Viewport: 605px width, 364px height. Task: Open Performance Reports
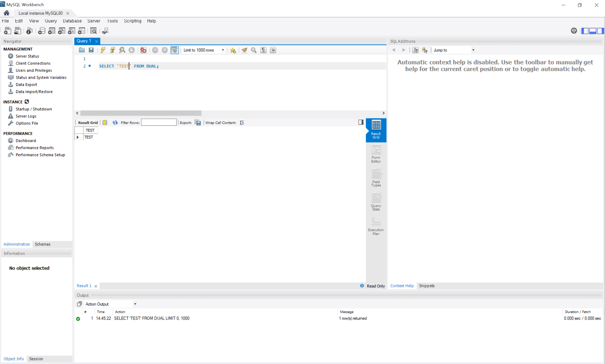pyautogui.click(x=35, y=148)
